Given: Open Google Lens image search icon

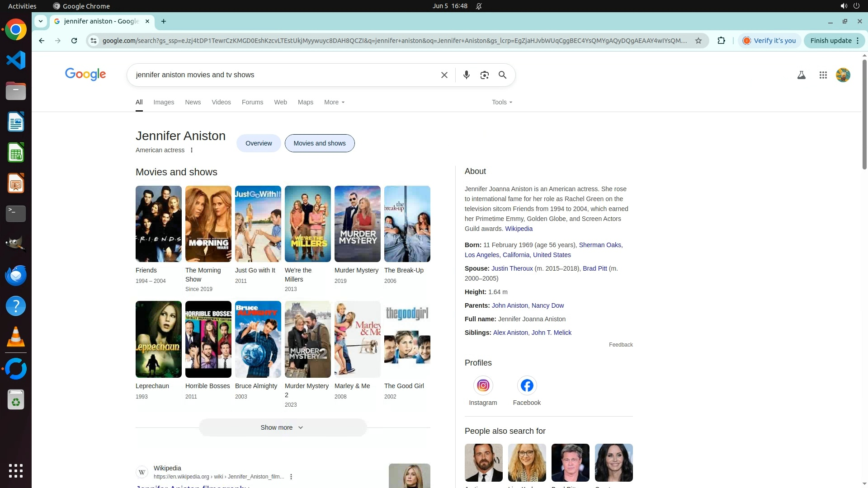Looking at the screenshot, I should (484, 75).
